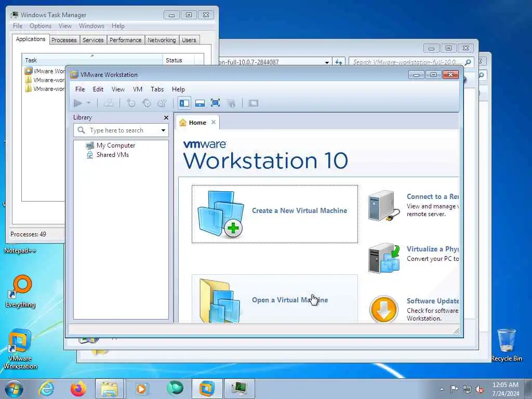This screenshot has width=532, height=399.
Task: Launch Internet Explorer from the taskbar
Action: (x=46, y=389)
